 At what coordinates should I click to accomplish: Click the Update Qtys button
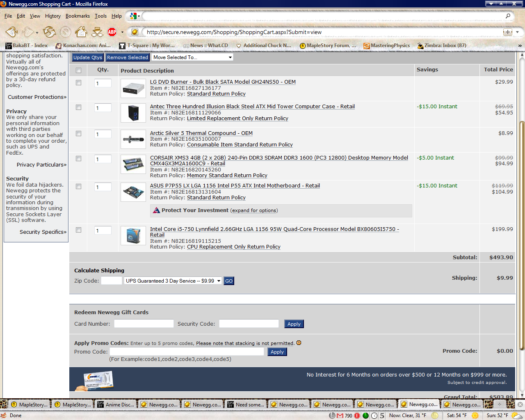(x=88, y=57)
